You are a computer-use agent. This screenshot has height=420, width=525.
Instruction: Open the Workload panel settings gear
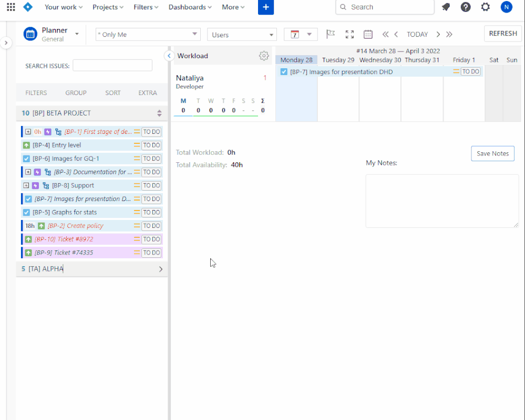click(x=264, y=56)
